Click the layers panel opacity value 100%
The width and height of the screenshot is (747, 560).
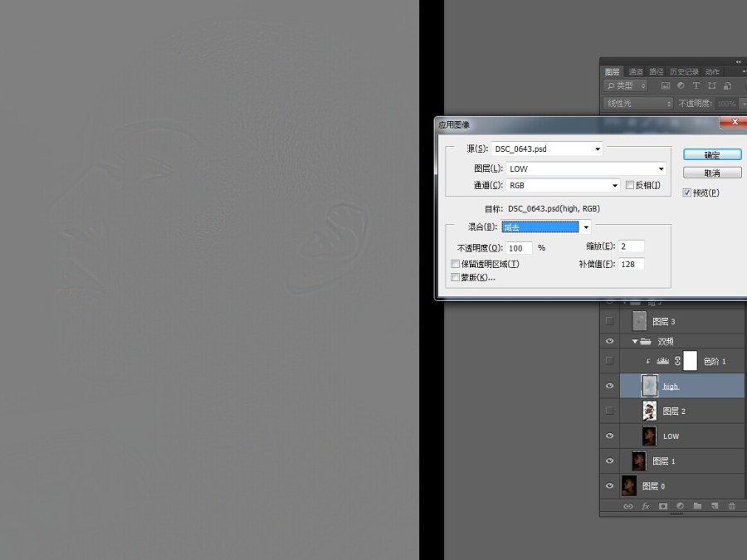tap(727, 104)
